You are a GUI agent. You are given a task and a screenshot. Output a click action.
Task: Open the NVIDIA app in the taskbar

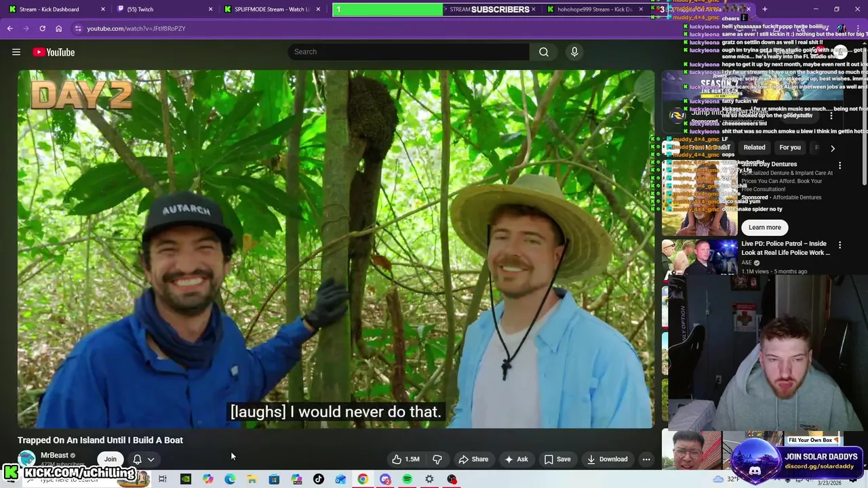tap(185, 479)
